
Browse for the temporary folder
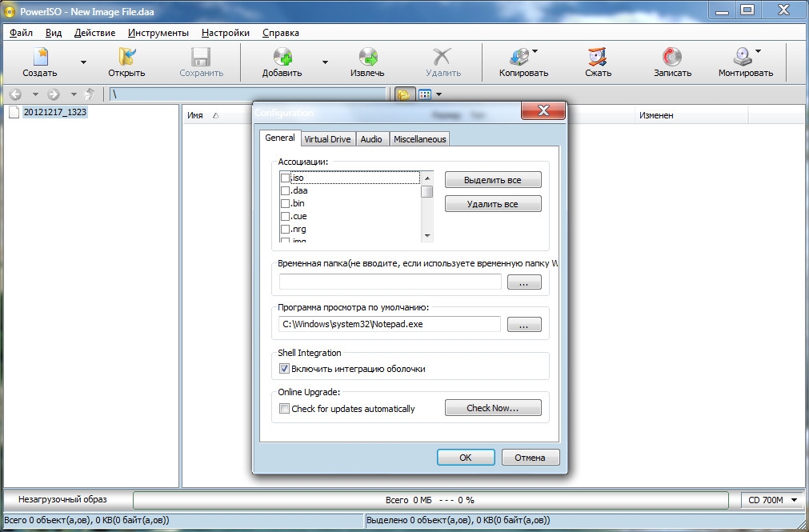tap(524, 282)
